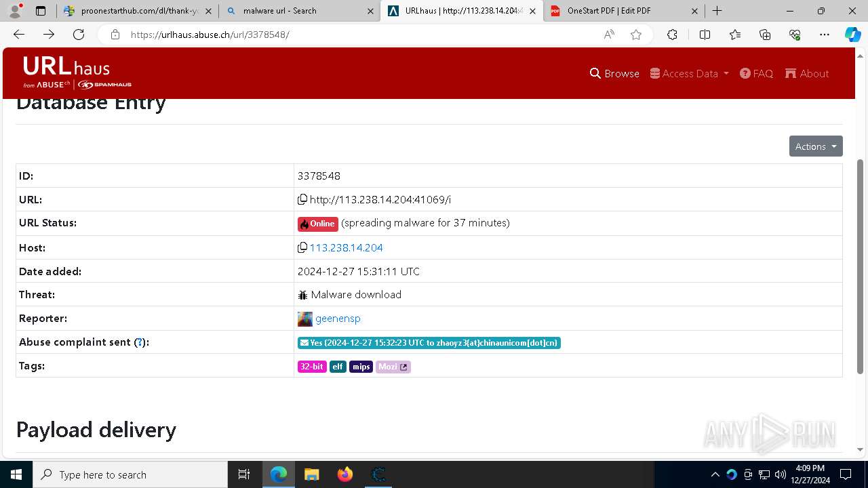This screenshot has height=488, width=868.
Task: Click the elf tag
Action: (x=338, y=367)
